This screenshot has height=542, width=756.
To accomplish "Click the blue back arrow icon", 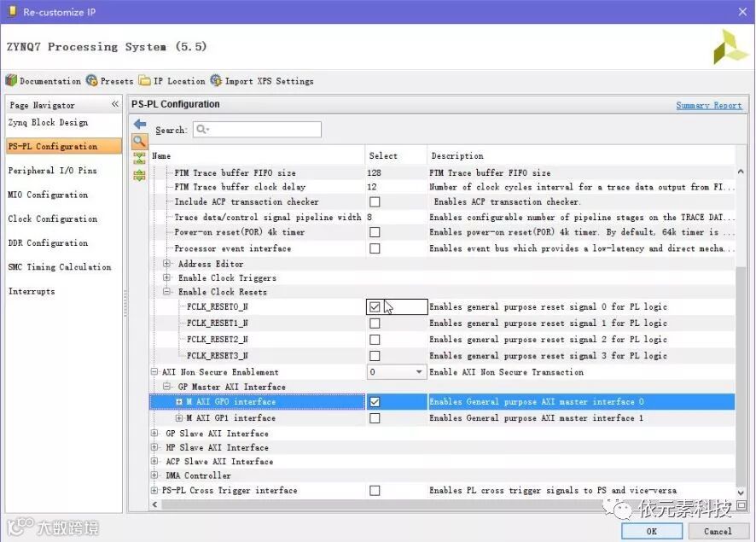I will tap(140, 124).
